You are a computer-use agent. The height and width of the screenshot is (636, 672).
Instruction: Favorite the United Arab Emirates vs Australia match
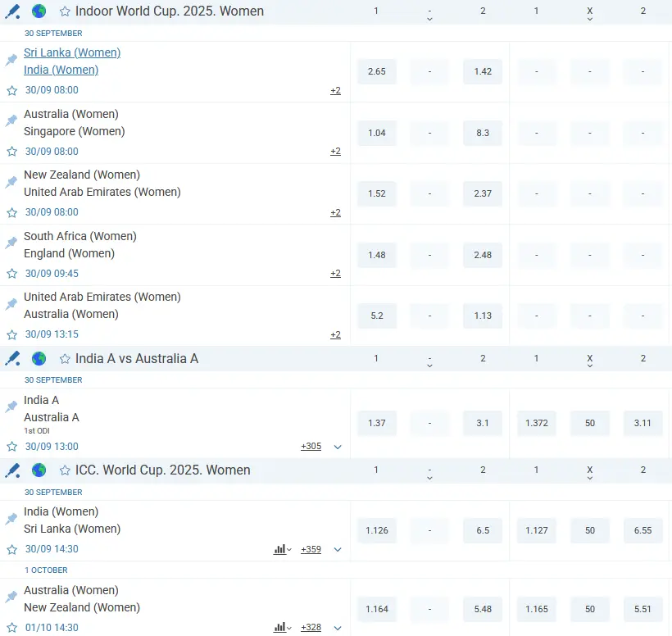pos(11,334)
